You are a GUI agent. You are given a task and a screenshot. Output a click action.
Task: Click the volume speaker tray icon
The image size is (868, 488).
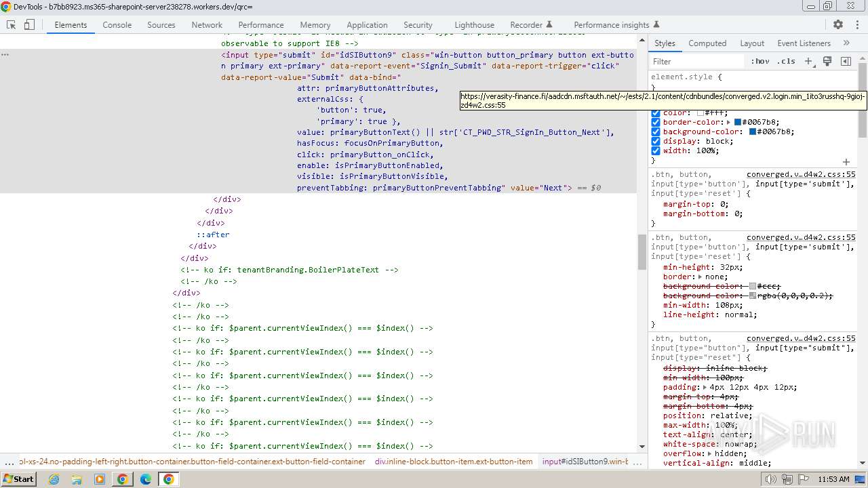[x=770, y=479]
